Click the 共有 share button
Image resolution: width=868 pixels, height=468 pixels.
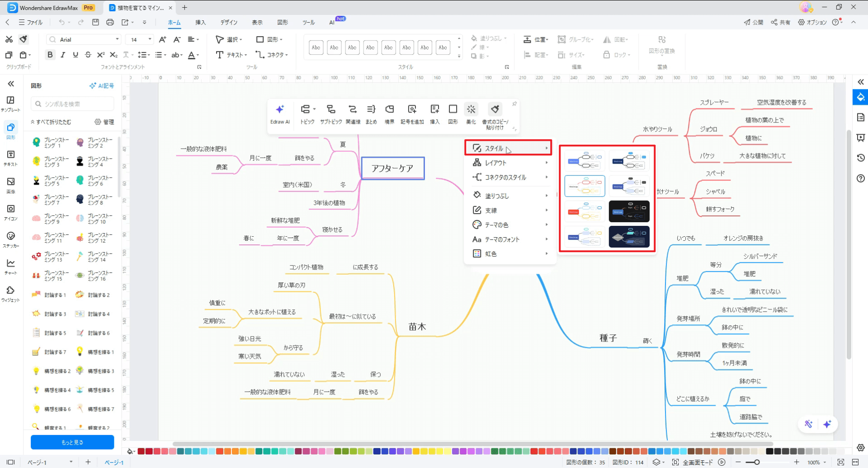point(781,22)
